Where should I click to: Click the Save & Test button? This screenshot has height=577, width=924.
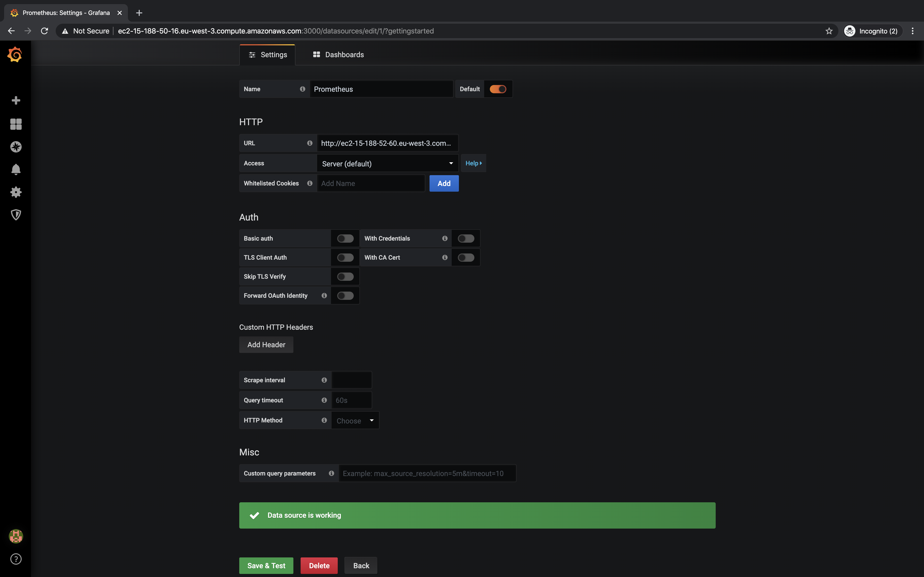[x=266, y=565]
